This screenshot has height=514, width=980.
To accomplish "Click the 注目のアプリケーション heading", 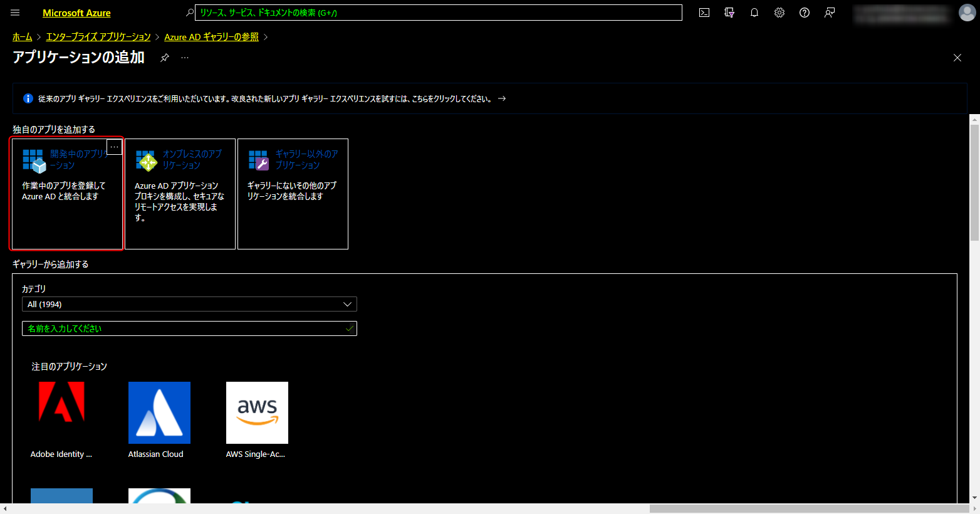I will coord(70,367).
